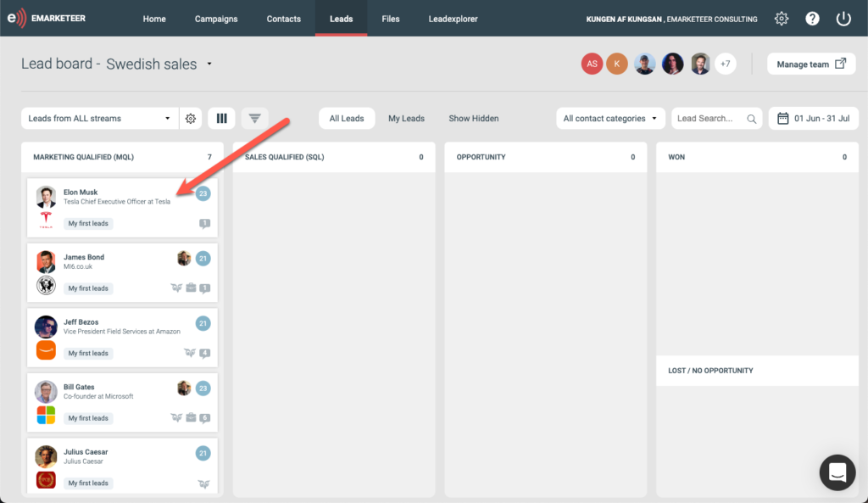Click the K team member avatar
This screenshot has width=868, height=503.
[x=617, y=64]
